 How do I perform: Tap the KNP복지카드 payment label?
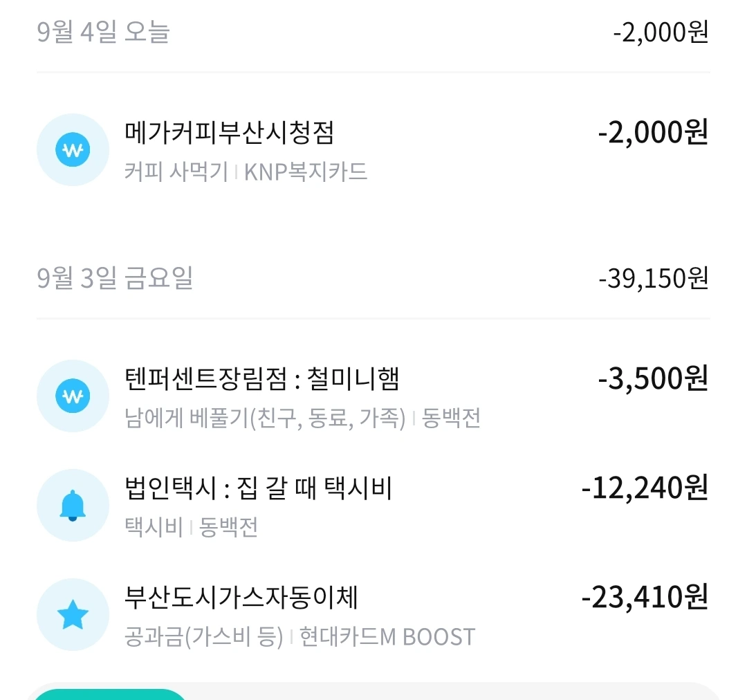[306, 172]
